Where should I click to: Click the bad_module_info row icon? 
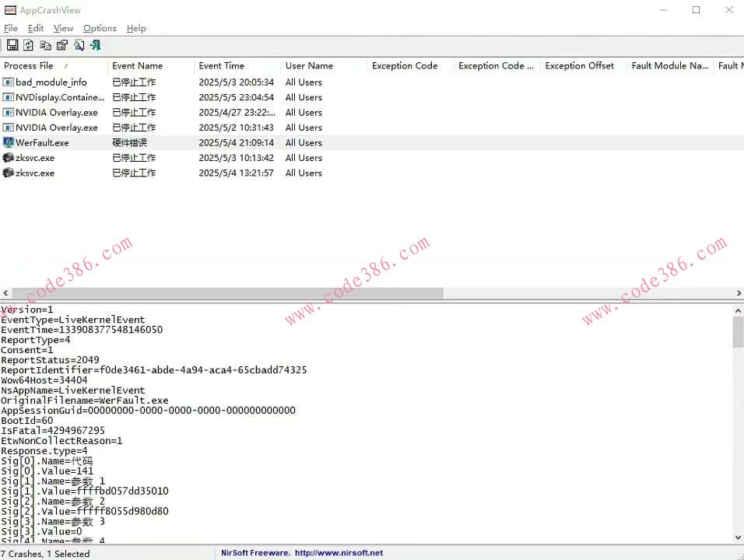[x=8, y=82]
